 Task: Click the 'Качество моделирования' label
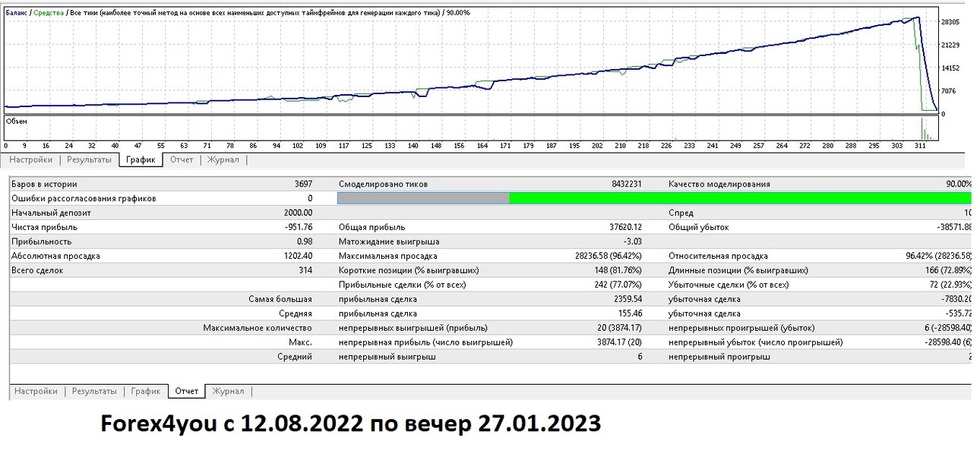pos(719,184)
